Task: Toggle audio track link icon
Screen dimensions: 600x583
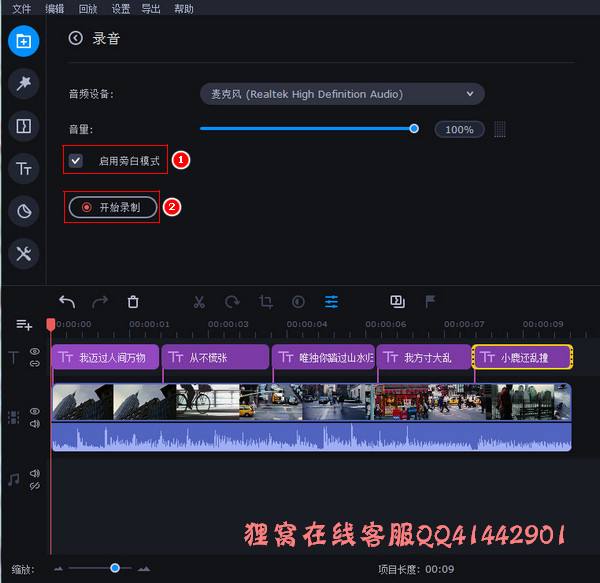Action: coord(35,486)
